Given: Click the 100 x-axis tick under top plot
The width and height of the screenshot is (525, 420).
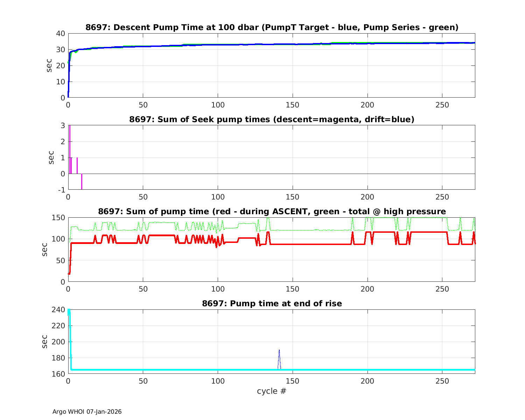Looking at the screenshot, I should [218, 105].
